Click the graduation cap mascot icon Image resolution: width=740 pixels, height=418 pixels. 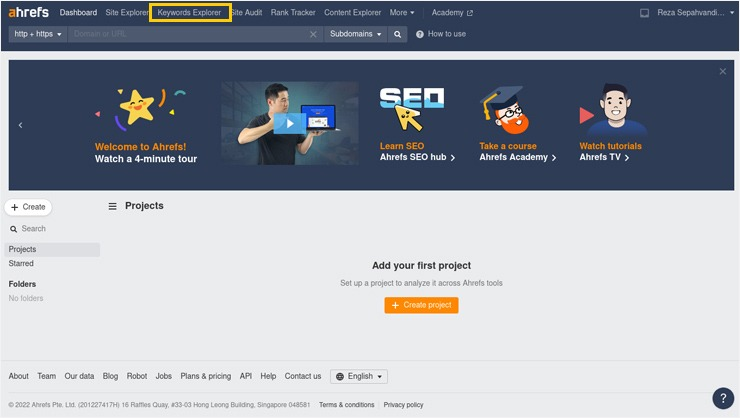(x=505, y=110)
